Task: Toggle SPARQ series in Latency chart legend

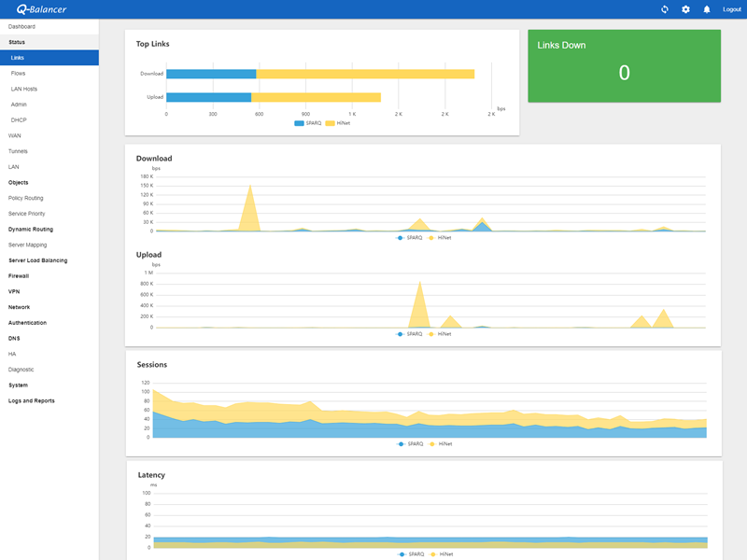Action: click(x=411, y=554)
